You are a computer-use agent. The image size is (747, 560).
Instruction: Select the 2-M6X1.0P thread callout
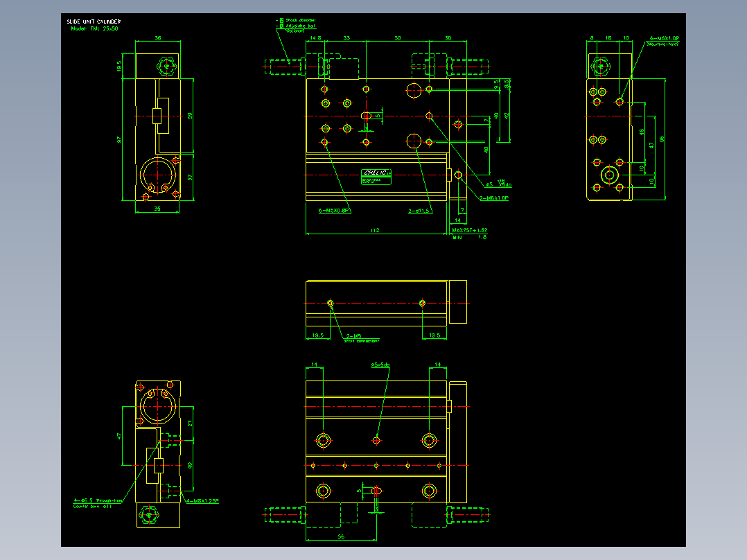494,198
